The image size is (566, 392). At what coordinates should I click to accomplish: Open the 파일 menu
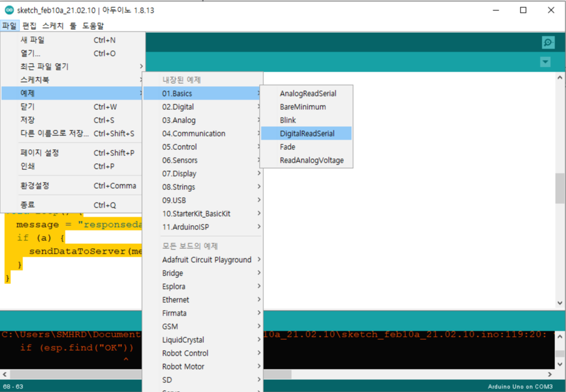pyautogui.click(x=9, y=25)
